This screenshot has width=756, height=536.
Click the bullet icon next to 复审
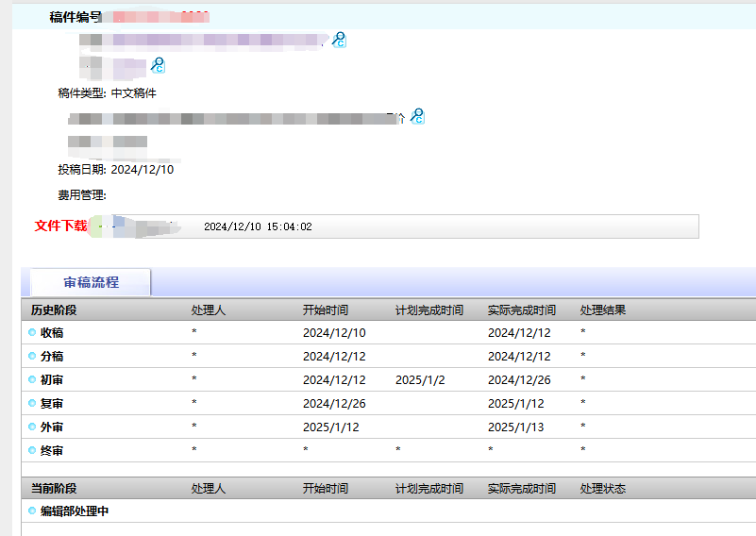pyautogui.click(x=32, y=404)
